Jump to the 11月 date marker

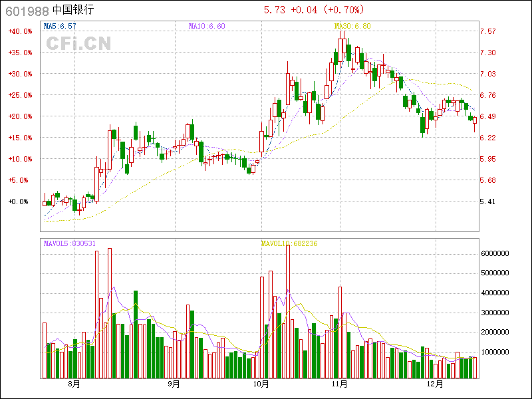coord(340,384)
